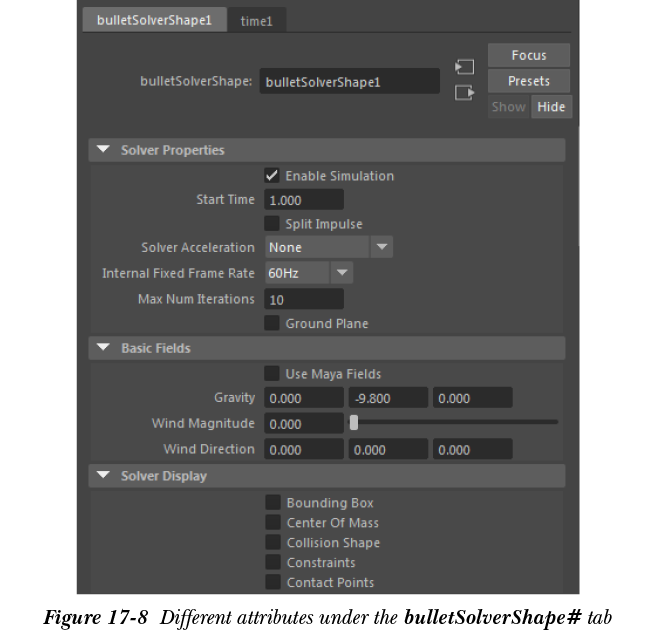Click the go to input connection icon
Screen dimensions: 656x639
(463, 68)
